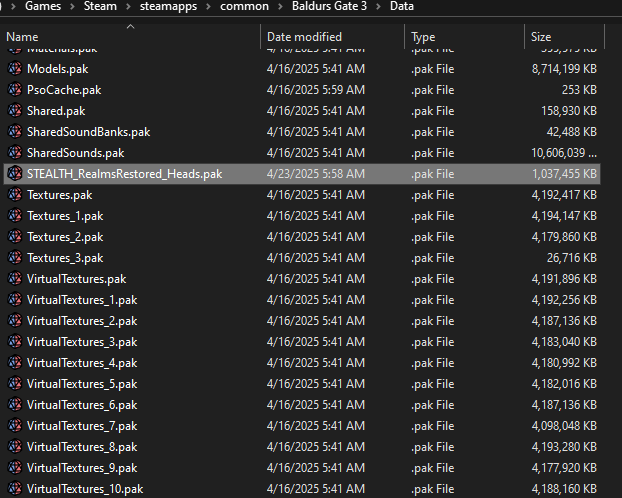Sort files by Date modified column
Image resolution: width=622 pixels, height=498 pixels.
coord(332,37)
